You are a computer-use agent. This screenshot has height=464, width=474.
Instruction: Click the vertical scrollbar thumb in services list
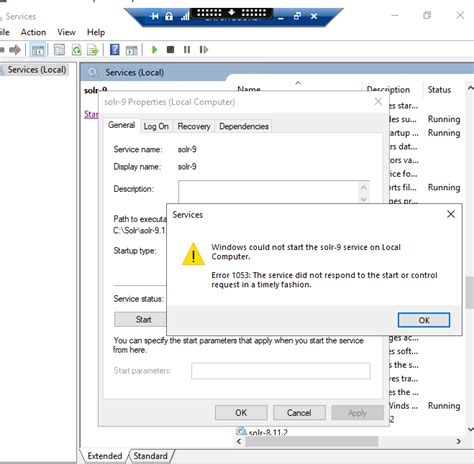[x=470, y=292]
